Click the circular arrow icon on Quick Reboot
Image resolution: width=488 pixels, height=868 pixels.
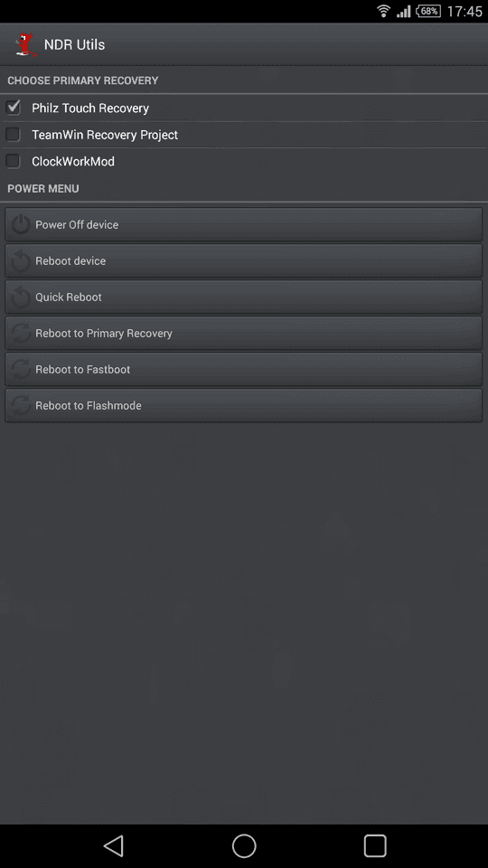(21, 297)
